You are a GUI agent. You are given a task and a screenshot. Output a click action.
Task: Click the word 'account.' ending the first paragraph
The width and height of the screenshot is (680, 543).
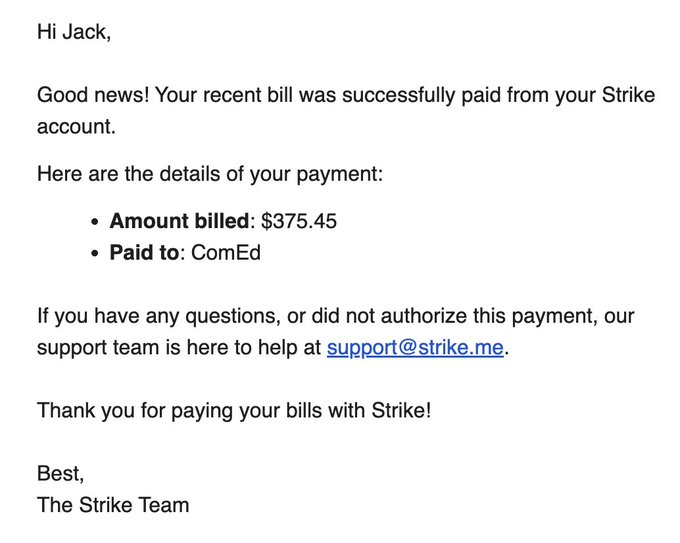pyautogui.click(x=77, y=128)
